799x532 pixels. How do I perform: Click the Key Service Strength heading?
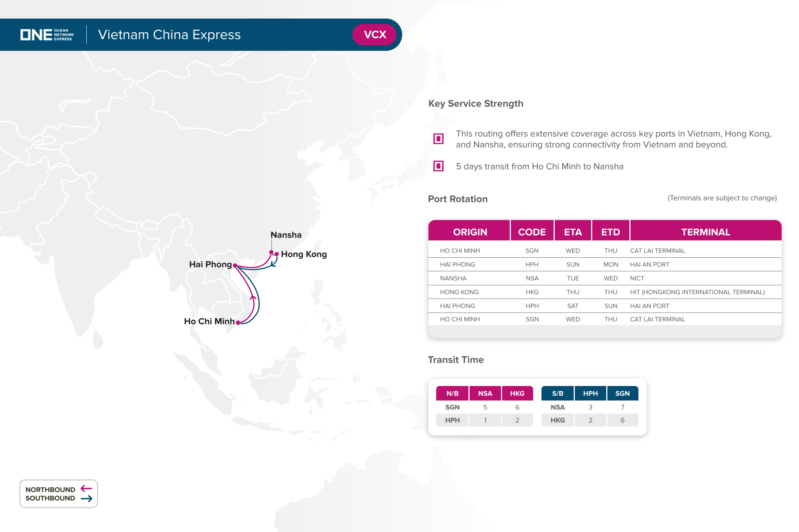(x=476, y=104)
